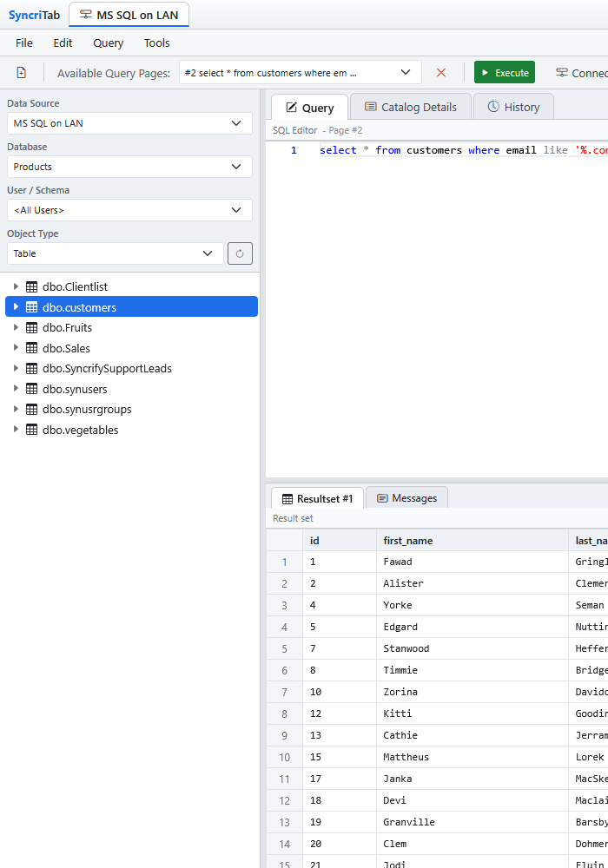Select dbo.vegetables table name
The height and width of the screenshot is (868, 608).
point(80,431)
